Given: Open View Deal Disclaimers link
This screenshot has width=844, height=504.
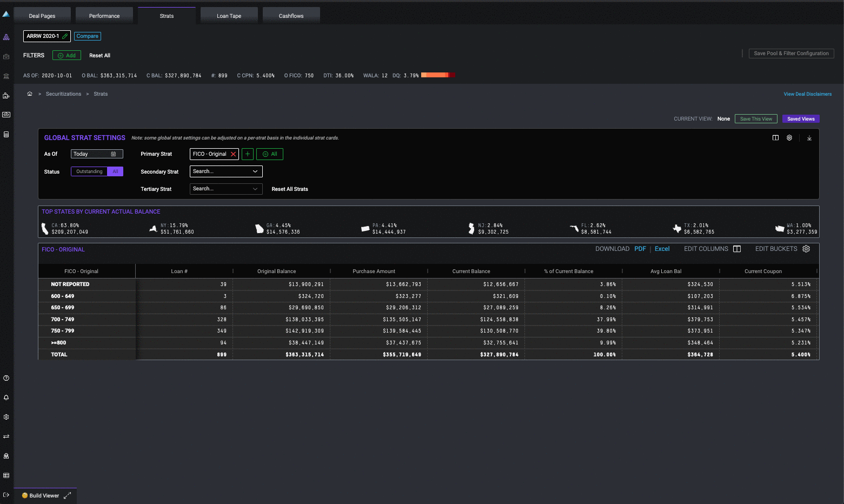Looking at the screenshot, I should point(808,94).
